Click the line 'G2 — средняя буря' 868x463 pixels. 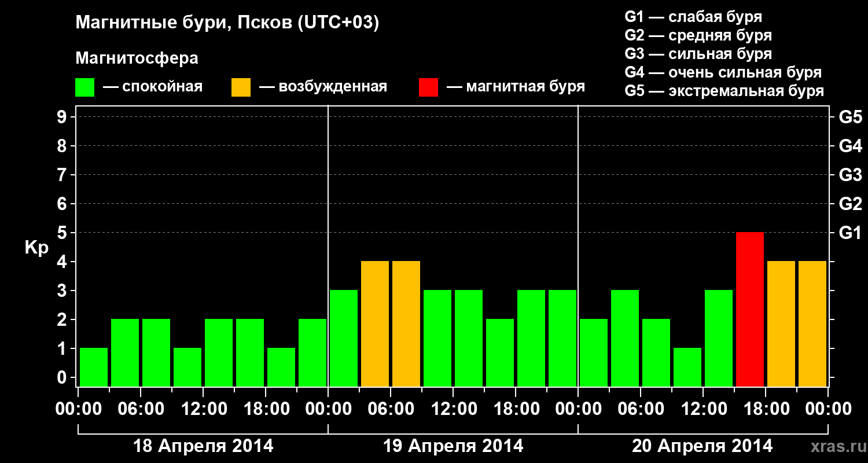[x=698, y=35]
